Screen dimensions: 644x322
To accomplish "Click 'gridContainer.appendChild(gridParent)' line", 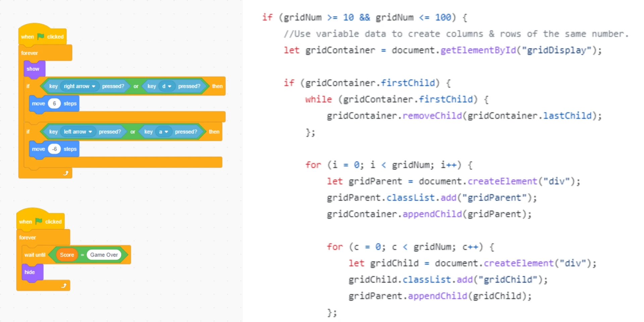I will (x=429, y=214).
